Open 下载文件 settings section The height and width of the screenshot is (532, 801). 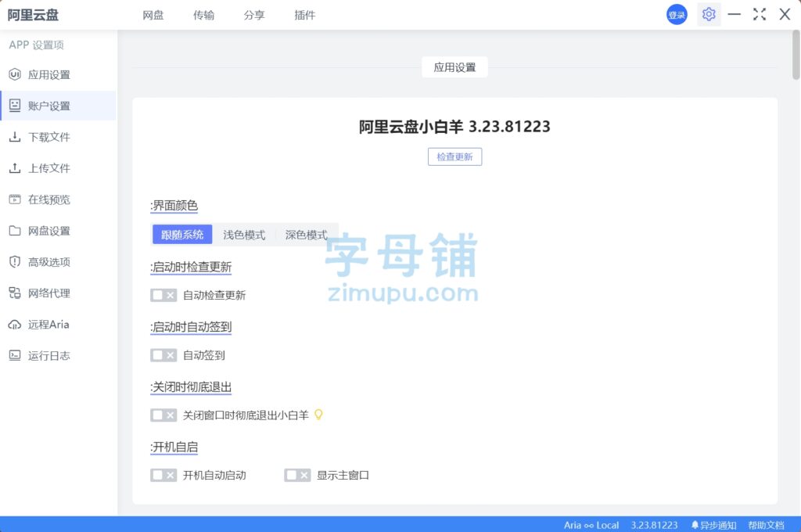coord(58,137)
